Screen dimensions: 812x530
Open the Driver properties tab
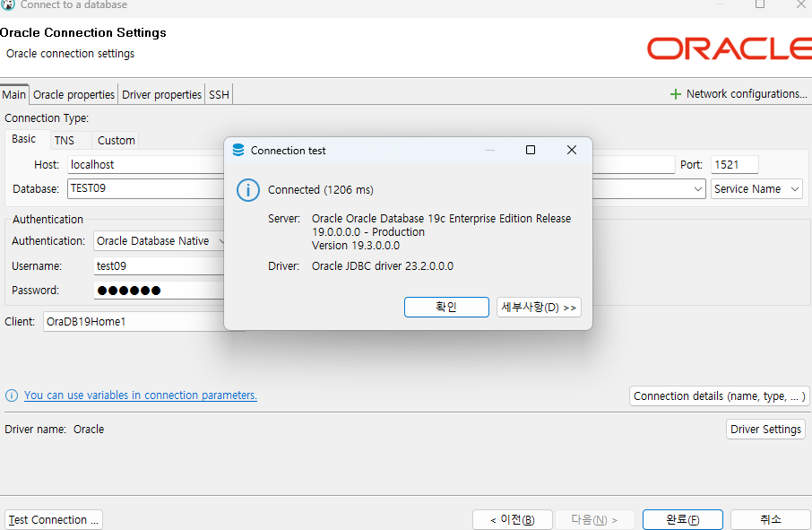pyautogui.click(x=161, y=95)
